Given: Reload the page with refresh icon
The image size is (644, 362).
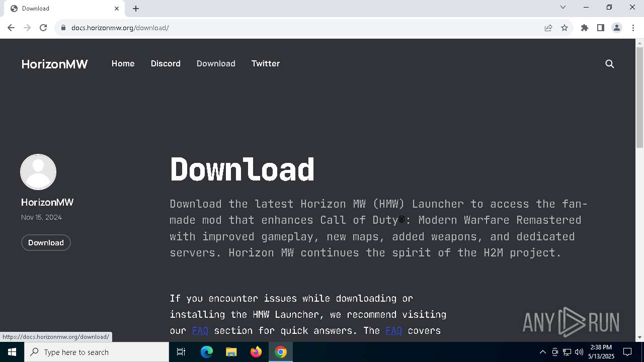Looking at the screenshot, I should tap(43, 28).
